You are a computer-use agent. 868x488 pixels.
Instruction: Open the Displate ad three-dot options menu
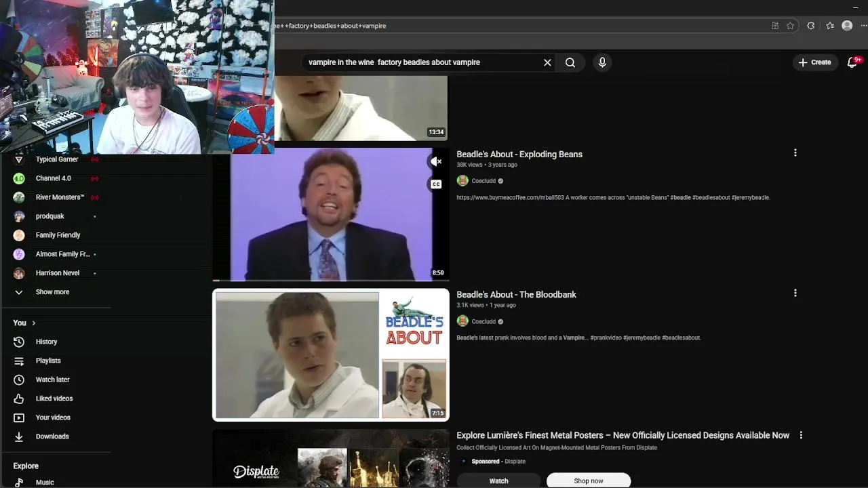(x=801, y=435)
